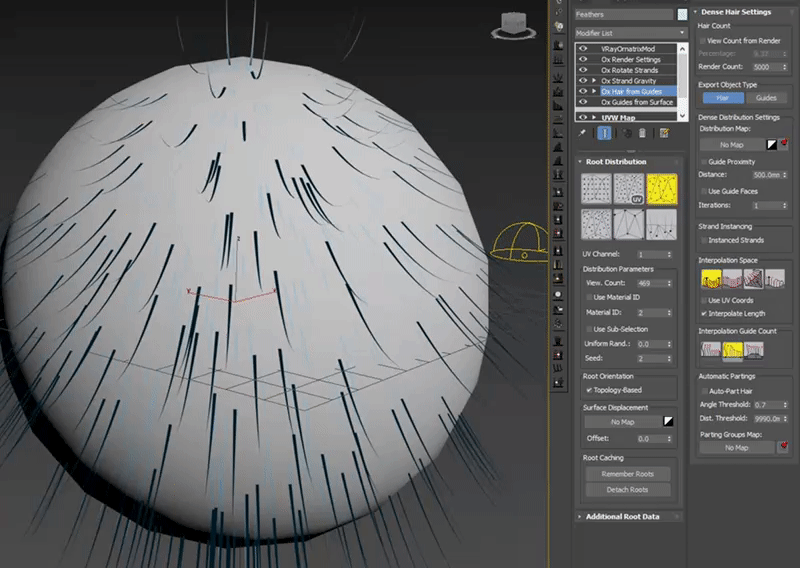Enable the Auto-Part Hair checkbox
Screen dimensions: 800x568
coord(703,391)
